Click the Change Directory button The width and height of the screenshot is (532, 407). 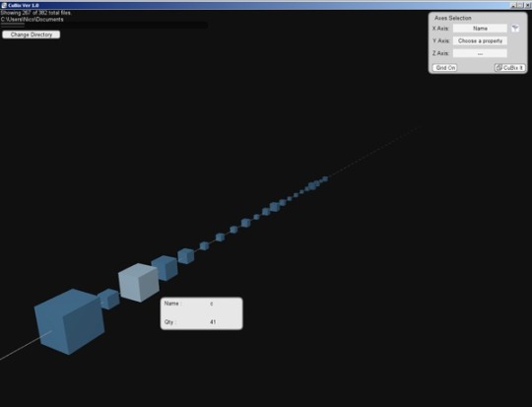(32, 34)
